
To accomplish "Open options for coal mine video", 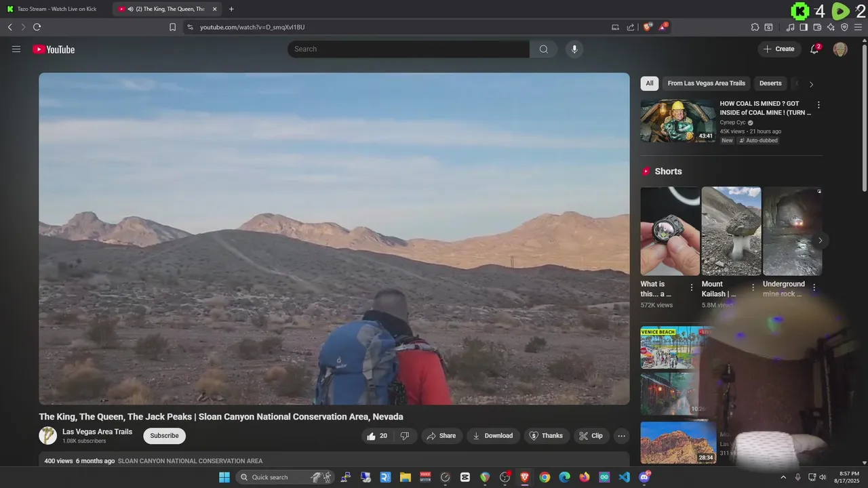I will tap(818, 105).
